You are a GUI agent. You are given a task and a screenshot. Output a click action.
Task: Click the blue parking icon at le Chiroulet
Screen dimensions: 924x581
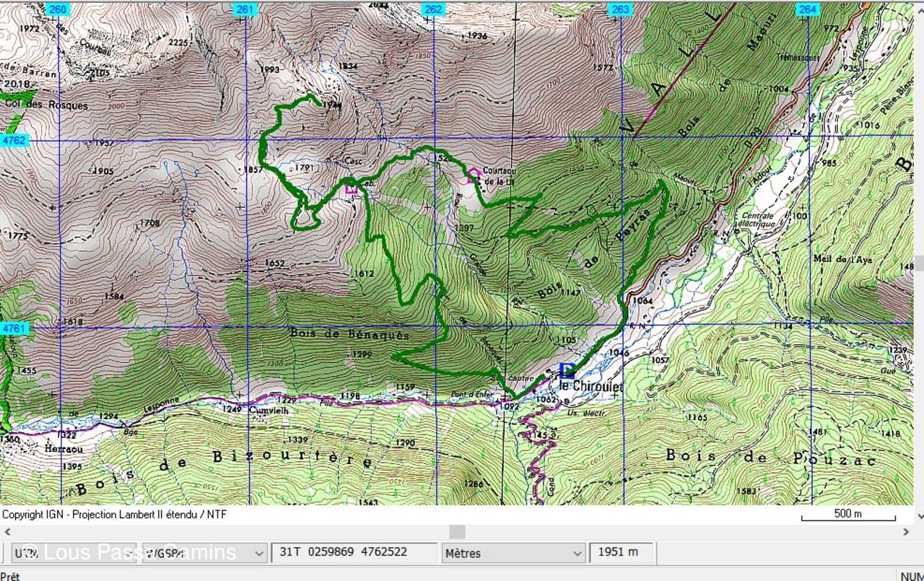coord(567,371)
